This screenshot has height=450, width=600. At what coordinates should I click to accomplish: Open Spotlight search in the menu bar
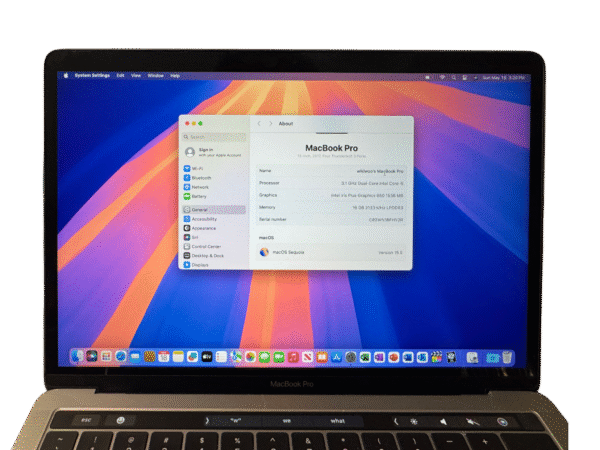pyautogui.click(x=453, y=77)
